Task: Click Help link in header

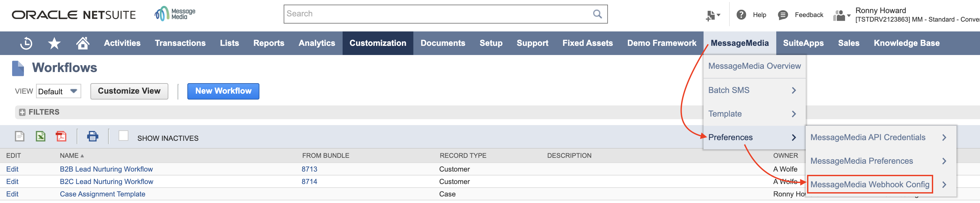Action: [759, 15]
